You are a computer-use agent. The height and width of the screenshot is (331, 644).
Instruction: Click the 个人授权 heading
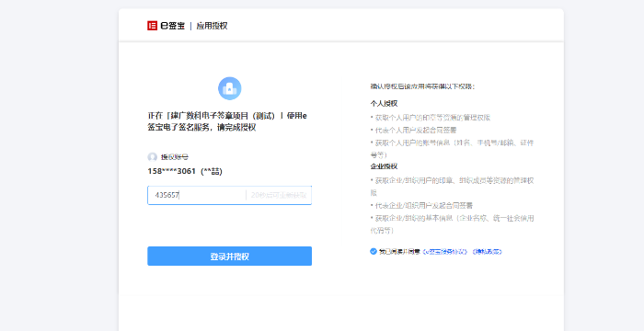pyautogui.click(x=384, y=104)
